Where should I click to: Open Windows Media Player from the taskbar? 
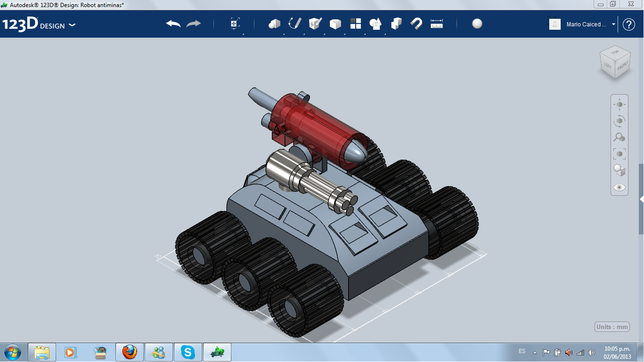tap(70, 352)
